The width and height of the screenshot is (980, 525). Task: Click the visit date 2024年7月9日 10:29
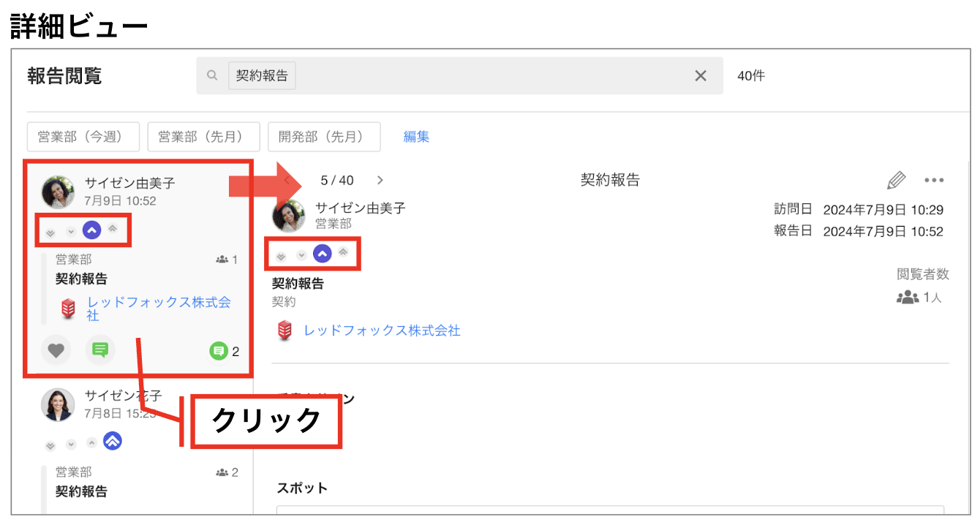point(883,210)
